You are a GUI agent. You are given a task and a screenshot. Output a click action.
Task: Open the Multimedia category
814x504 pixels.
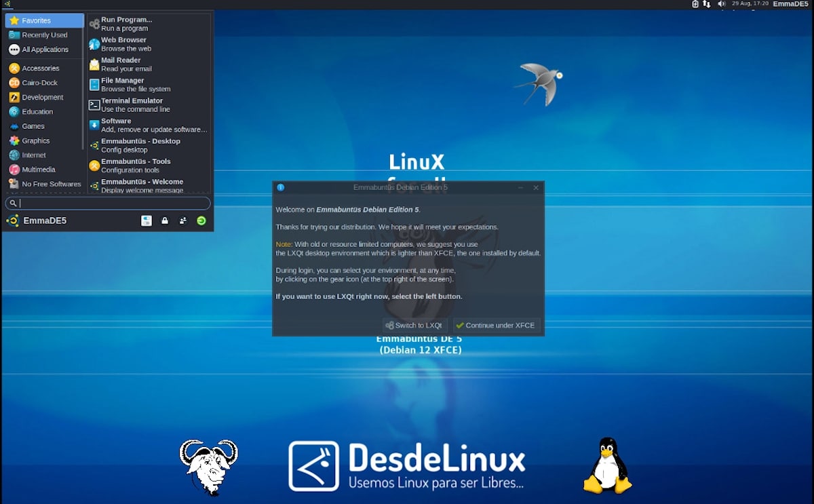(38, 170)
